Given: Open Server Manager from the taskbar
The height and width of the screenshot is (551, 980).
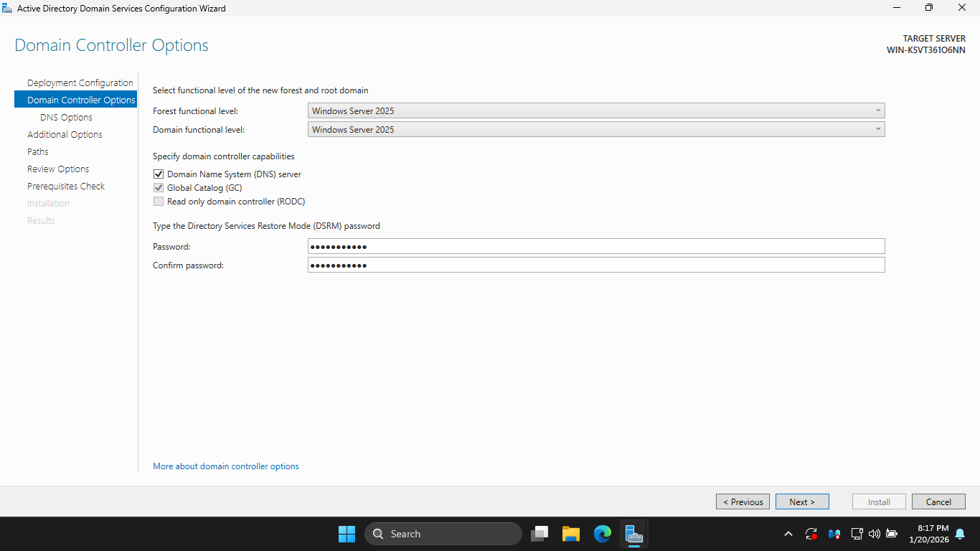Looking at the screenshot, I should [x=633, y=534].
